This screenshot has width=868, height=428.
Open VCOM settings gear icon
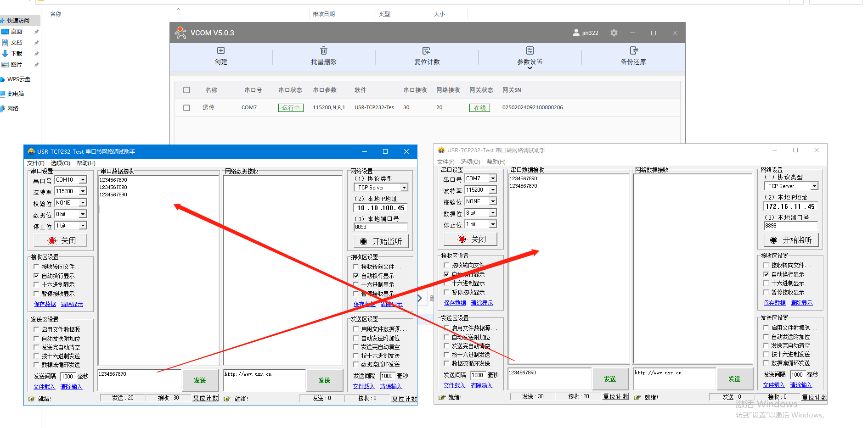coord(614,33)
